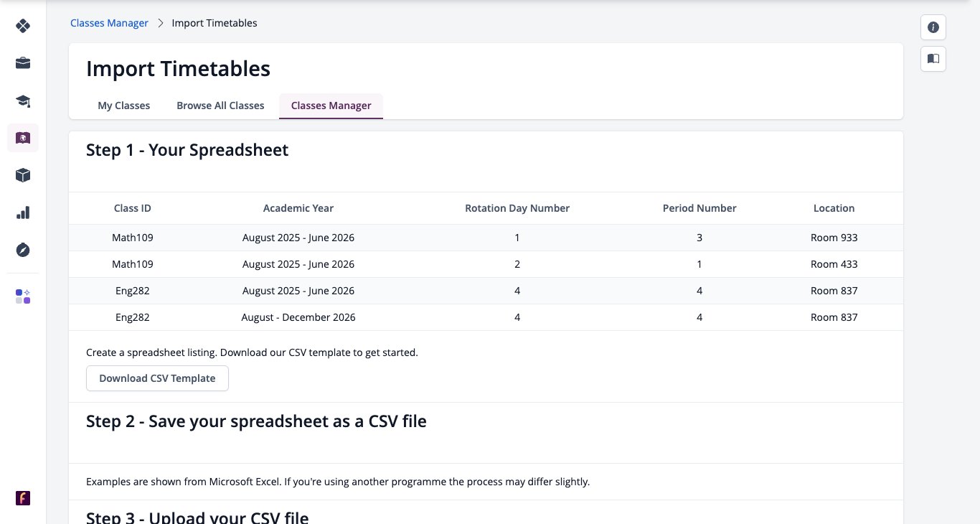Select Math109 cell in Room 433 row
The image size is (980, 524).
pos(133,264)
